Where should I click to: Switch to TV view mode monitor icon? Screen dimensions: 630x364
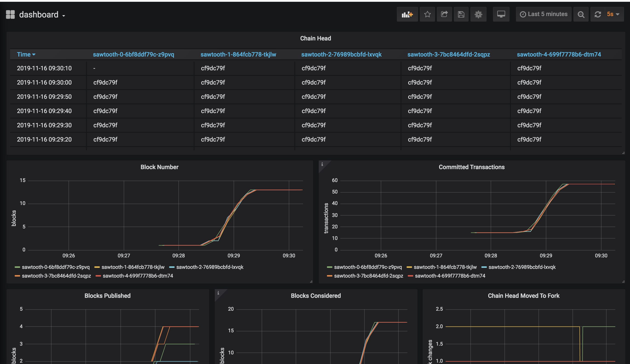[x=501, y=14]
